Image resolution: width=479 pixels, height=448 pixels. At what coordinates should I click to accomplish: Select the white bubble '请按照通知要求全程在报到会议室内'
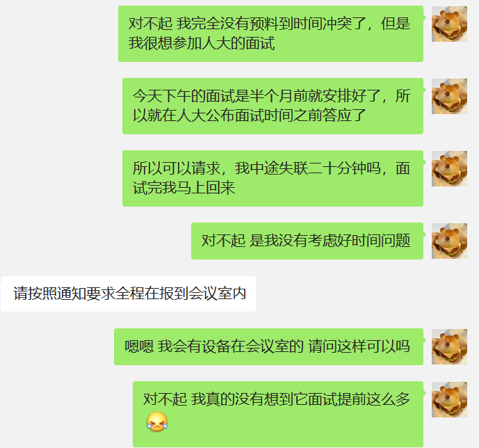click(x=129, y=294)
